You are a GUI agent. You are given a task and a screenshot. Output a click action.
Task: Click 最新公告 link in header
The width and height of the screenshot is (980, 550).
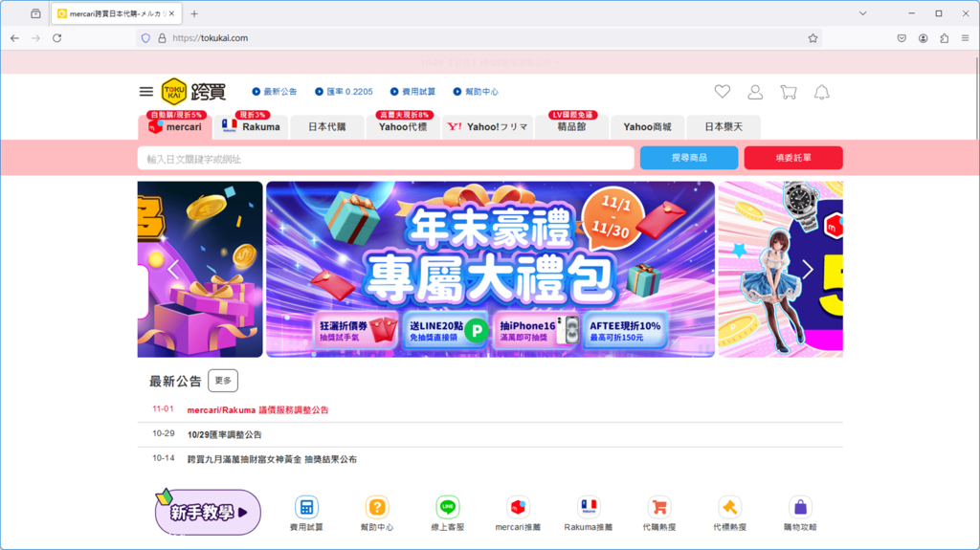coord(275,92)
